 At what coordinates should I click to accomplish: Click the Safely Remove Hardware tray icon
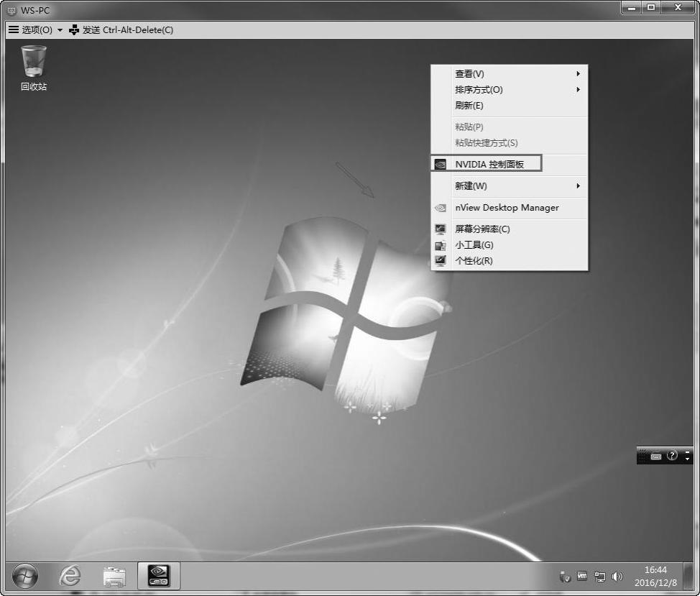565,577
